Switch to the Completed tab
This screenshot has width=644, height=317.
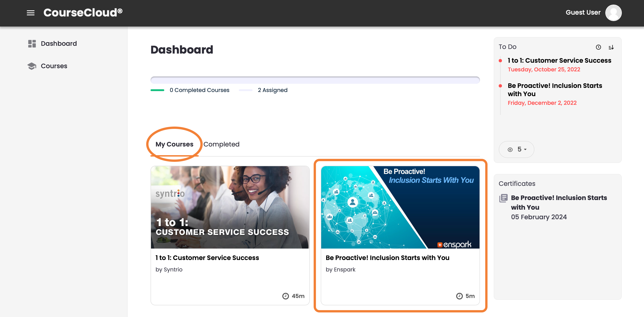[221, 144]
